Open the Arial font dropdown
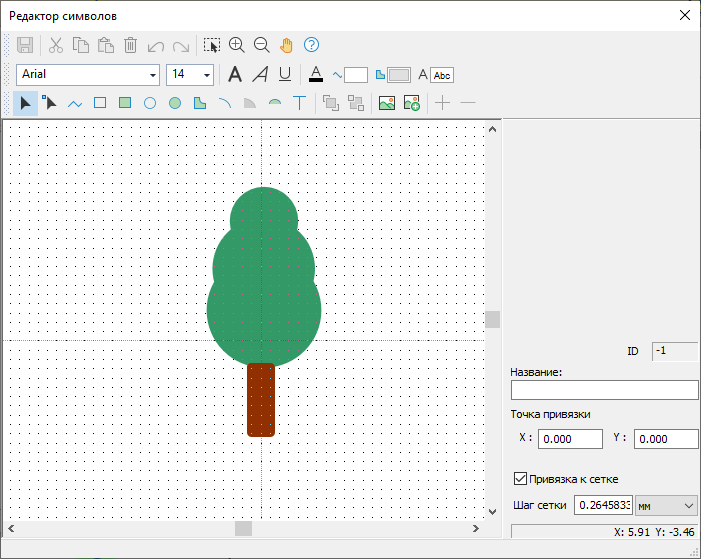 coord(153,75)
